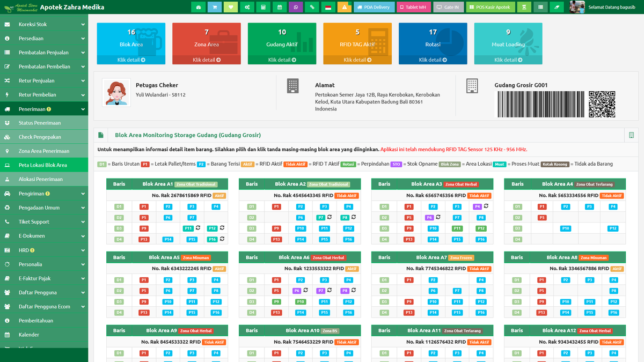Collapse the Penerimaan menu chevron

[x=83, y=109]
